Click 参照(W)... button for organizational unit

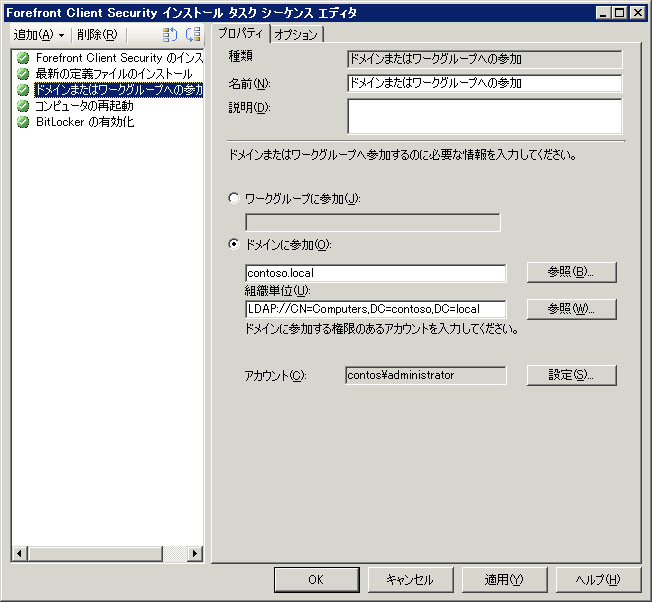pos(571,309)
